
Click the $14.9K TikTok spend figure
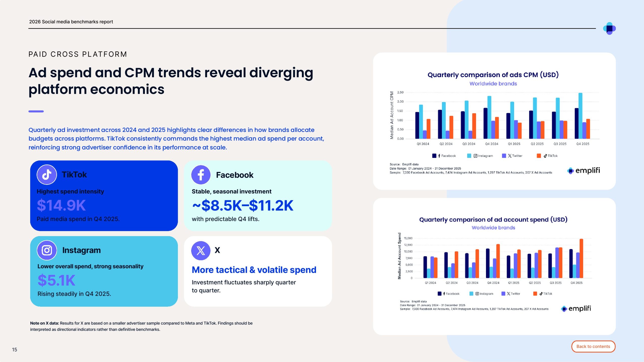61,205
